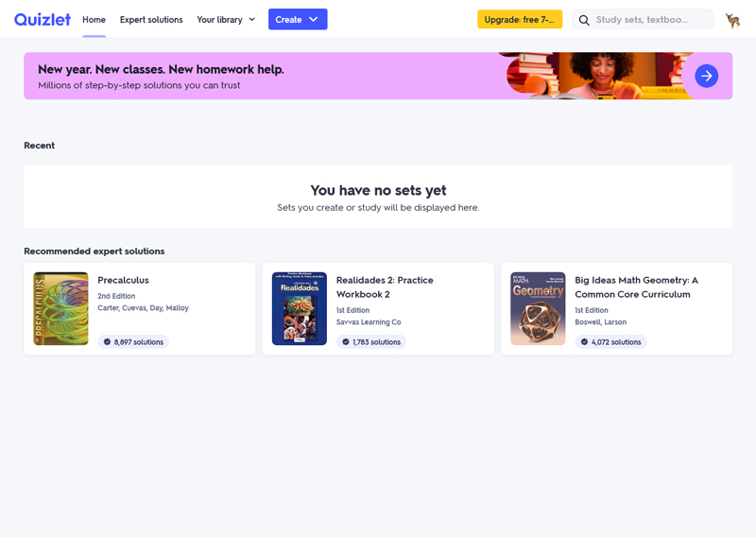
Task: Click the 4,072 solutions badge
Action: coord(610,341)
